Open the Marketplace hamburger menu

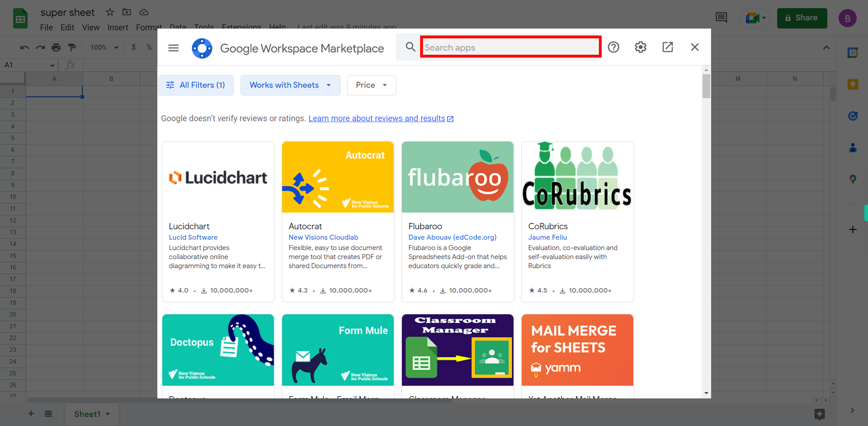click(x=174, y=48)
